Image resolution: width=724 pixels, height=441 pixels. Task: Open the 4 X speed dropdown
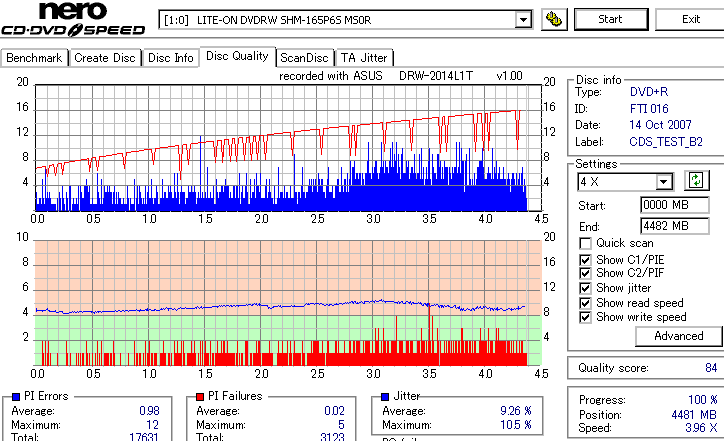(x=664, y=181)
